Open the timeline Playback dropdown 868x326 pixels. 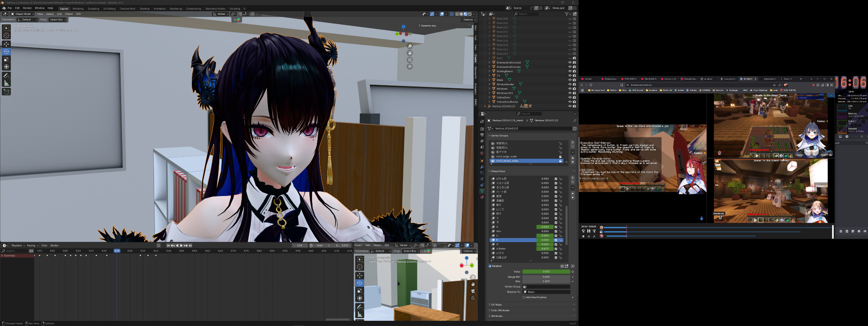coord(18,246)
